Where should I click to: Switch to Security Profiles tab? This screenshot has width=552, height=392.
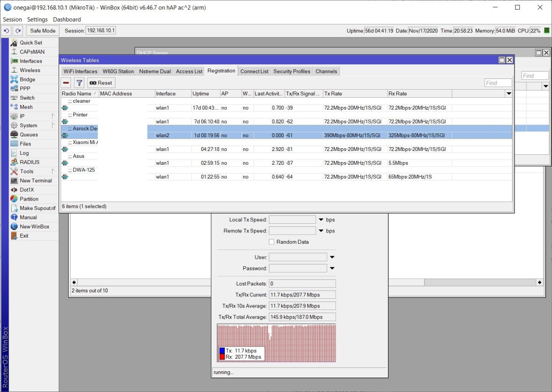[292, 71]
